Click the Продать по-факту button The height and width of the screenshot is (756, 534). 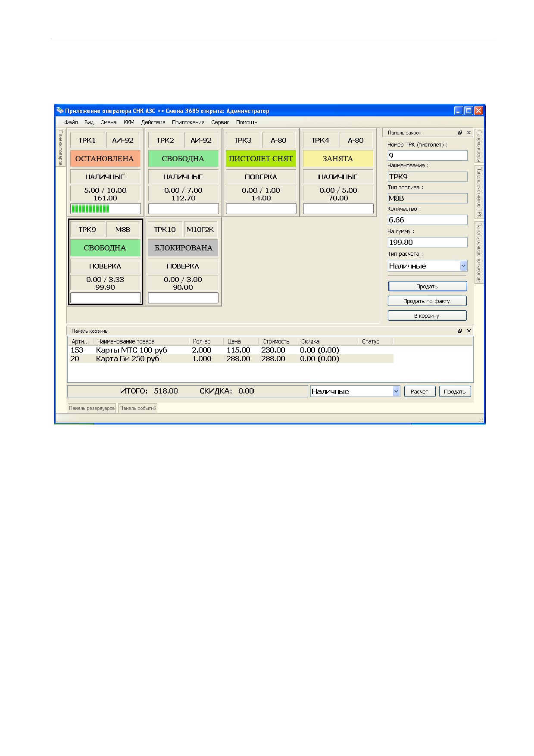click(x=427, y=301)
